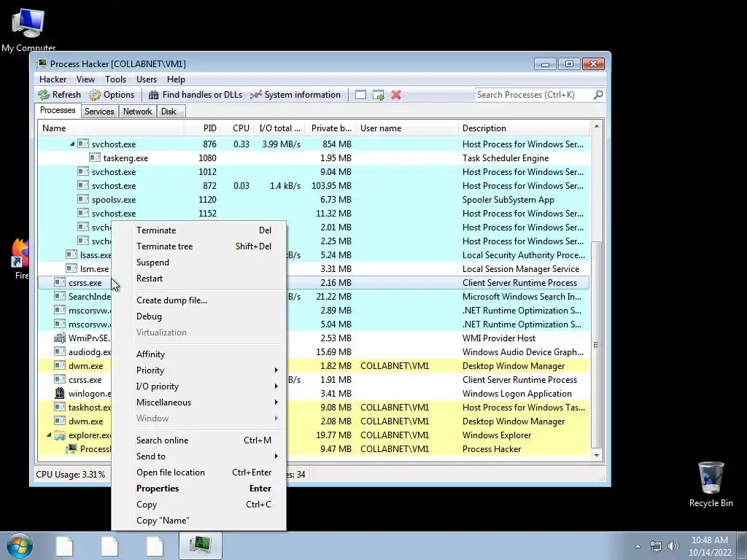This screenshot has width=747, height=560.
Task: Click the first blank document taskbar icon
Action: click(64, 546)
